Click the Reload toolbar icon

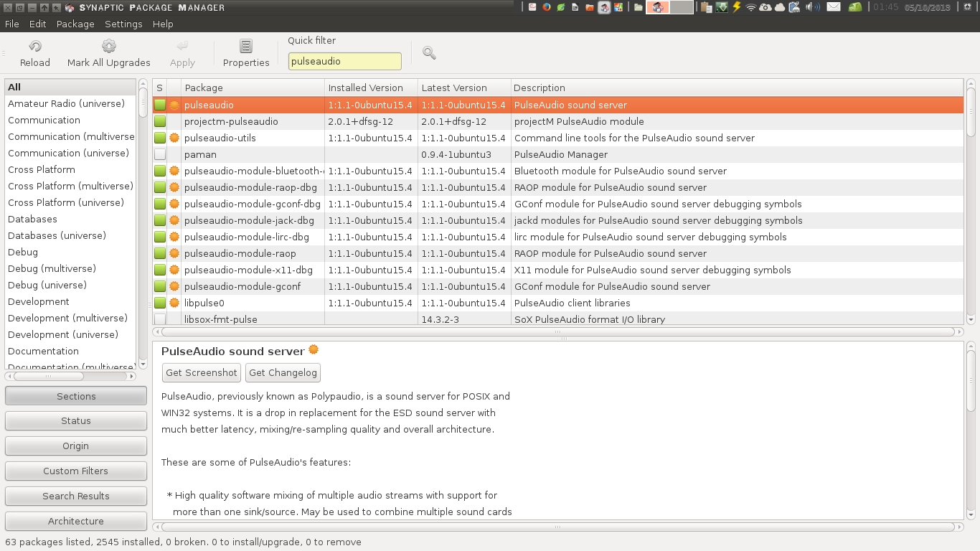(x=34, y=47)
